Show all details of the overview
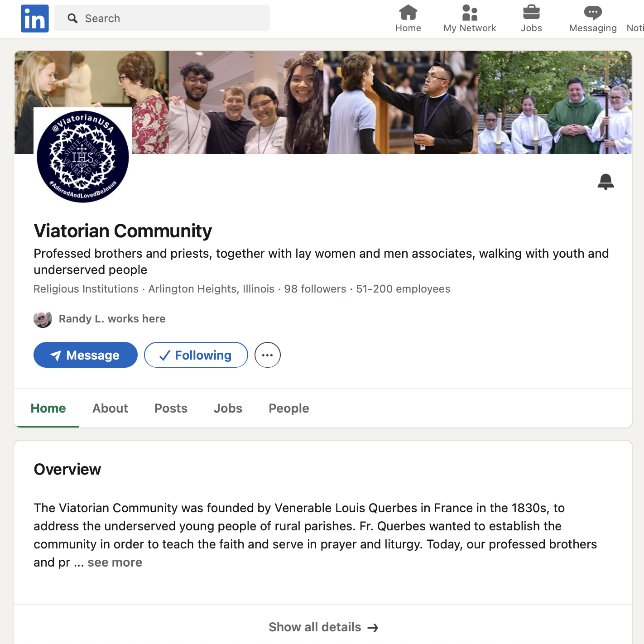This screenshot has width=644, height=644. [x=323, y=627]
